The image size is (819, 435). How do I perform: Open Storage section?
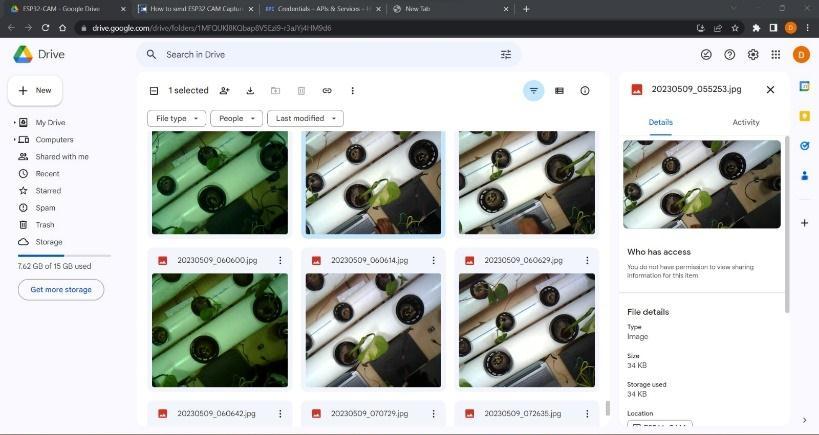tap(49, 242)
